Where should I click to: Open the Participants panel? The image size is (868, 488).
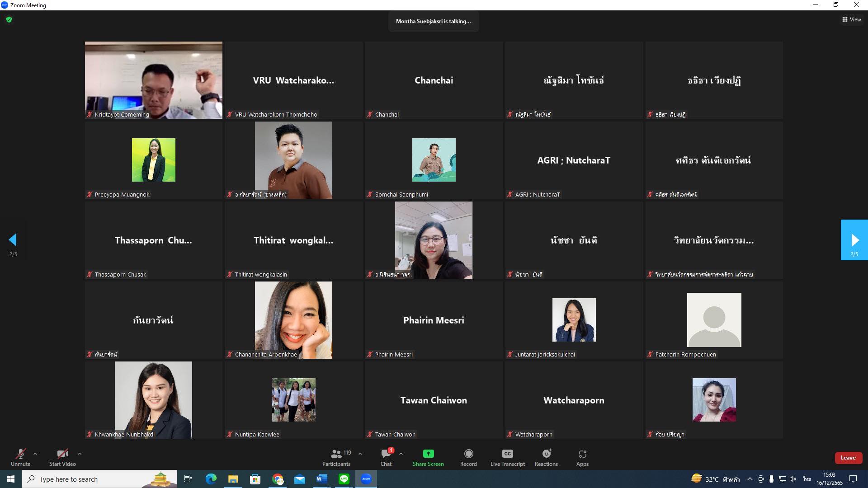point(336,457)
